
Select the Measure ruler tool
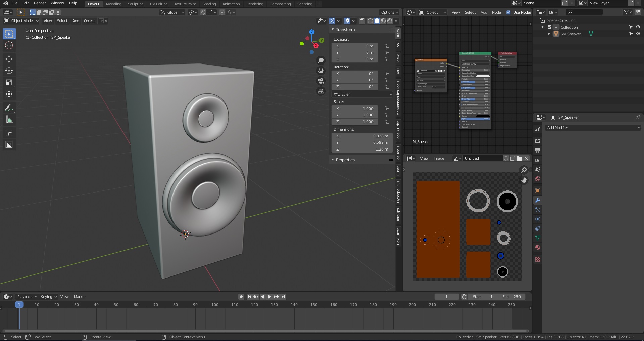9,120
